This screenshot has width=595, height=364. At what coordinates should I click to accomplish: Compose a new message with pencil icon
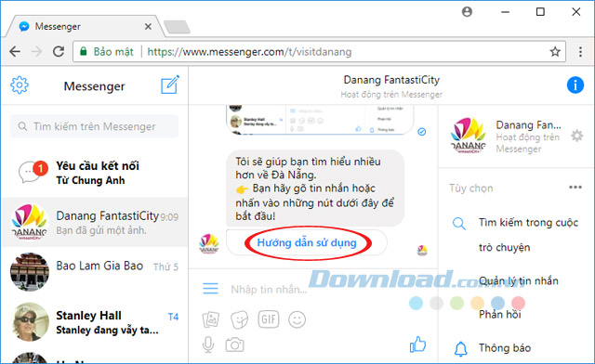pos(169,84)
